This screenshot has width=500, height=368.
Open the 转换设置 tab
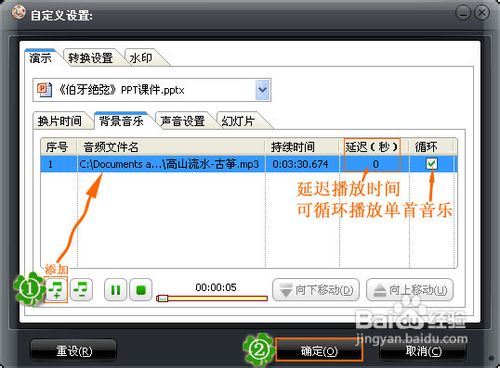(x=91, y=58)
